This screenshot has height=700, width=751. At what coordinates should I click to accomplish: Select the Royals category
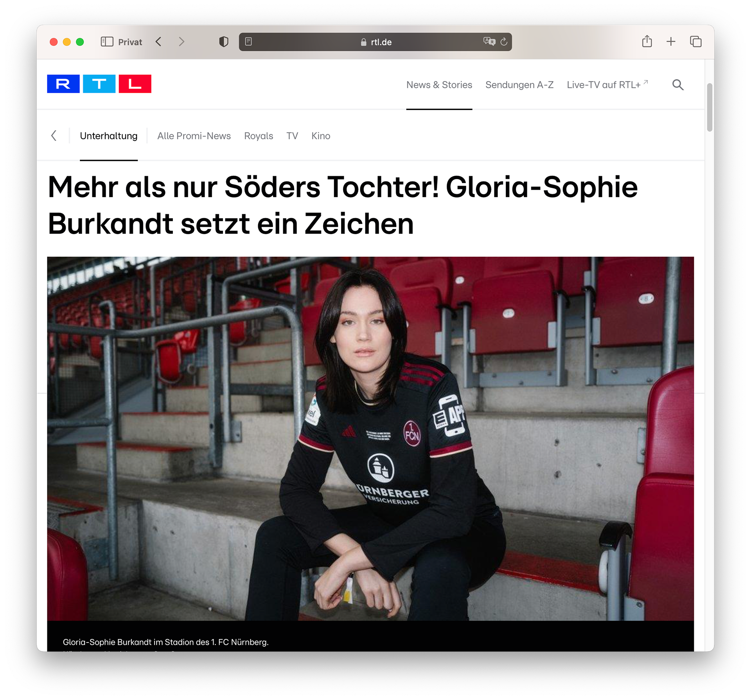pyautogui.click(x=259, y=136)
